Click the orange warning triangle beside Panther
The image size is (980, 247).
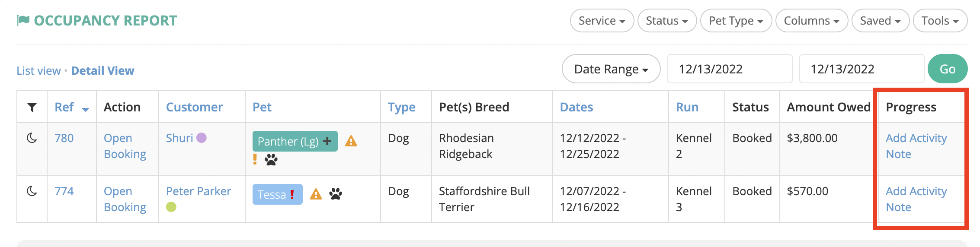point(351,141)
